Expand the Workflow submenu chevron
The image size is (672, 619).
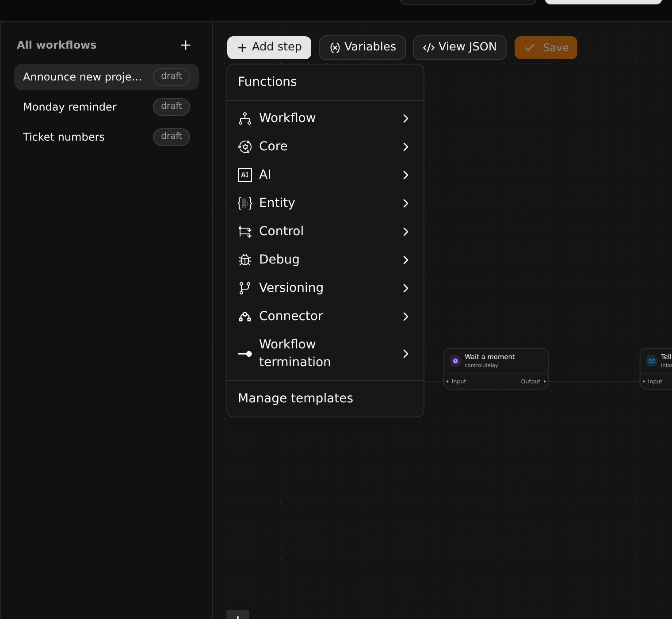406,118
